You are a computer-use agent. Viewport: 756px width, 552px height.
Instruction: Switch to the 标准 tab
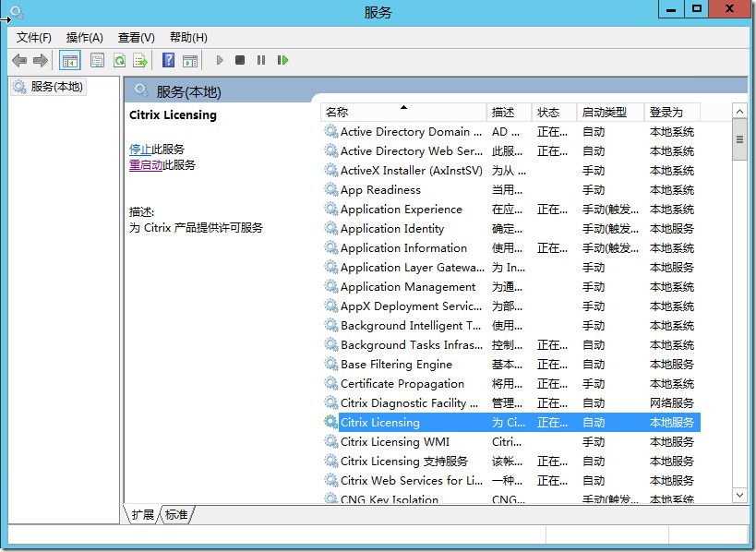(176, 514)
